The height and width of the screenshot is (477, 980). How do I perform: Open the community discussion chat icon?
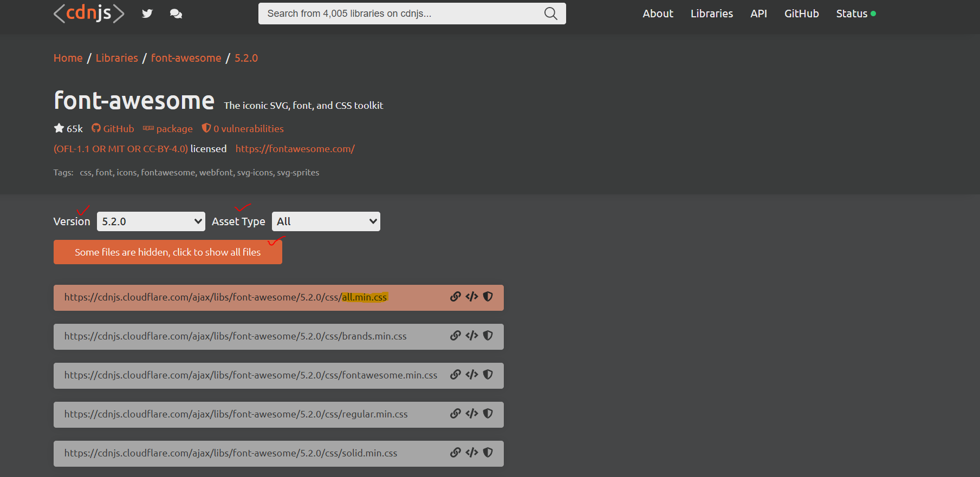(176, 14)
